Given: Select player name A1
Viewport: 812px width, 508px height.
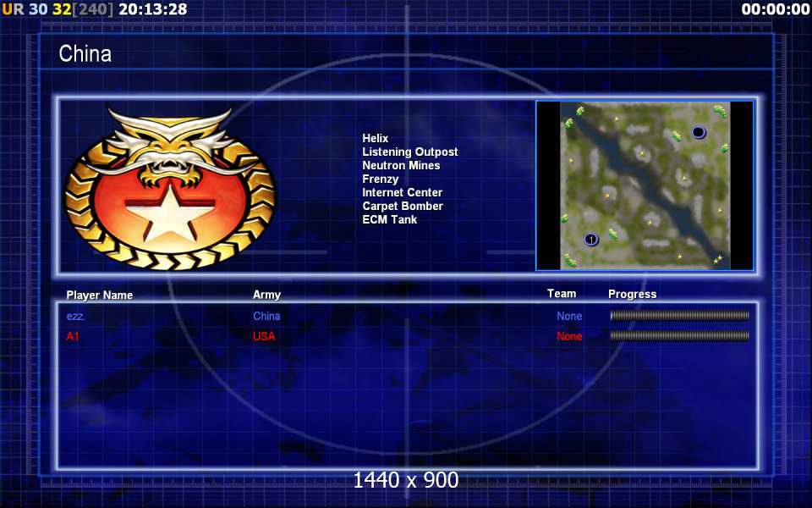Looking at the screenshot, I should click(73, 336).
